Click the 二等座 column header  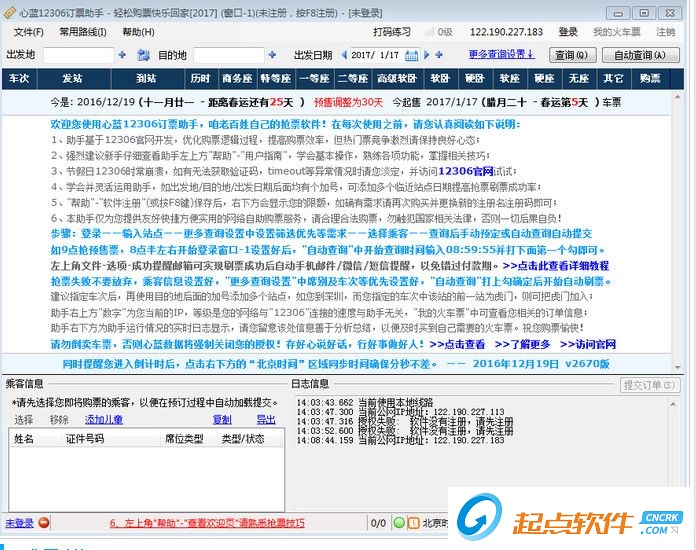point(353,79)
